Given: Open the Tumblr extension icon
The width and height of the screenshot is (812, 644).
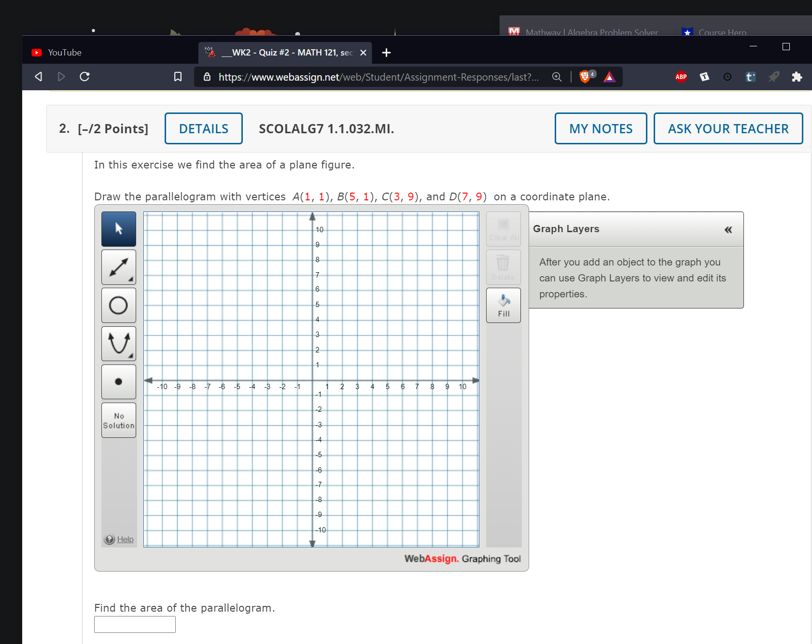Looking at the screenshot, I should coord(751,77).
